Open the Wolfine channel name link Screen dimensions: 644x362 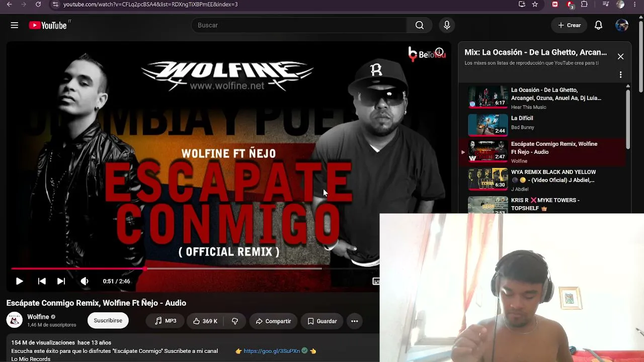pos(38,317)
